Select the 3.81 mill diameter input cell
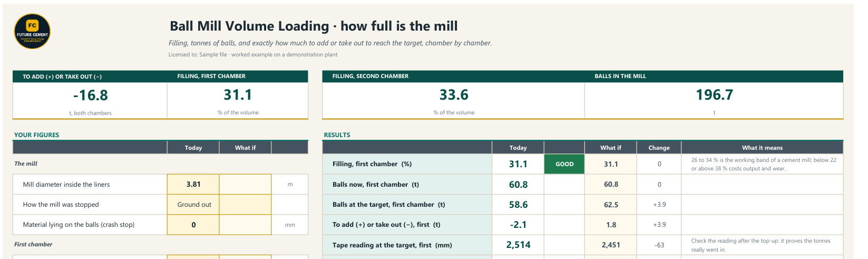The image size is (868, 259). 193,185
